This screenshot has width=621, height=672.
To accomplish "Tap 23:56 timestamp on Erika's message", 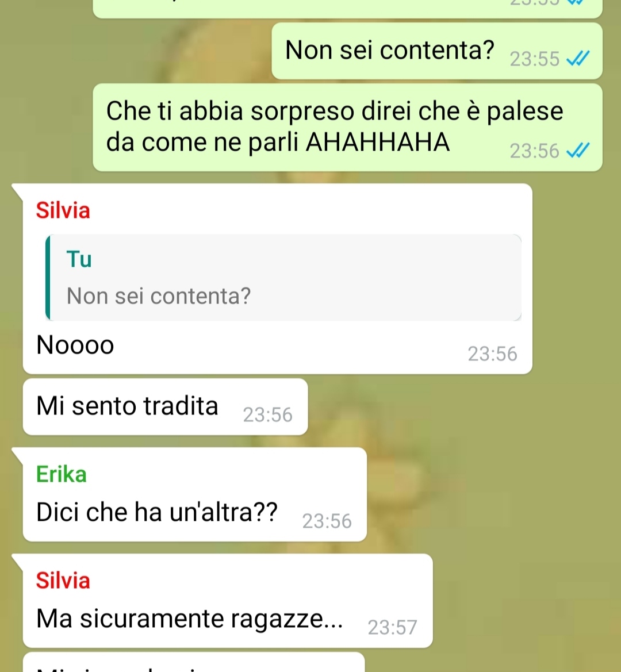I will [327, 521].
